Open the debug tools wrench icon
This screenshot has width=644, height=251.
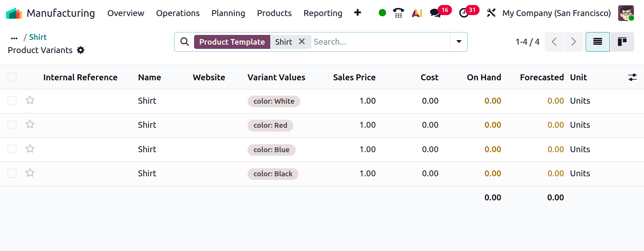[491, 13]
